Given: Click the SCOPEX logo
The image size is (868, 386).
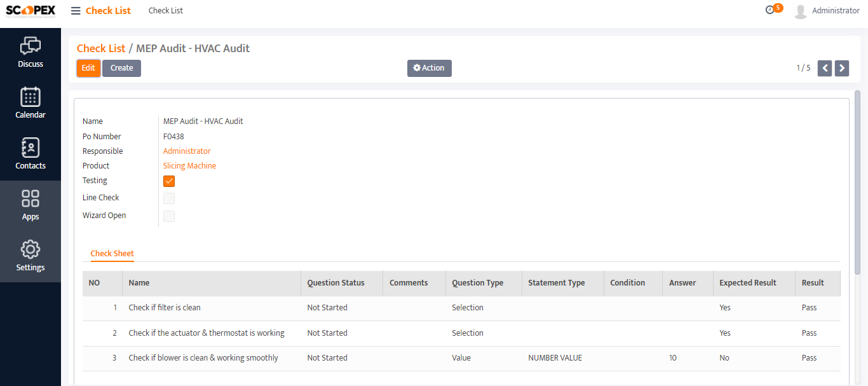Looking at the screenshot, I should [x=31, y=11].
